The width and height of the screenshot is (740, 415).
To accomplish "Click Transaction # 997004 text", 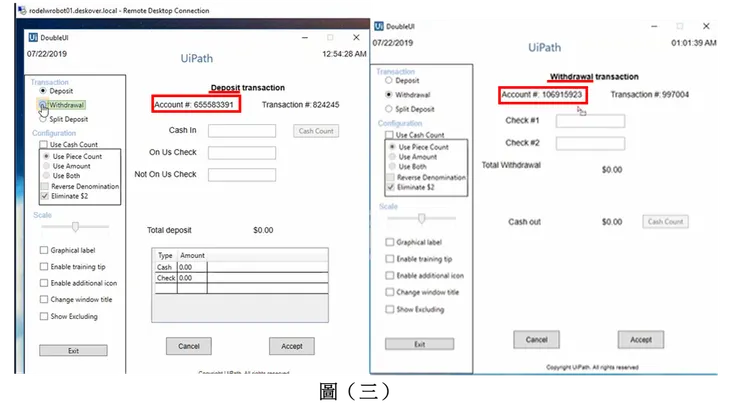I will pos(650,94).
